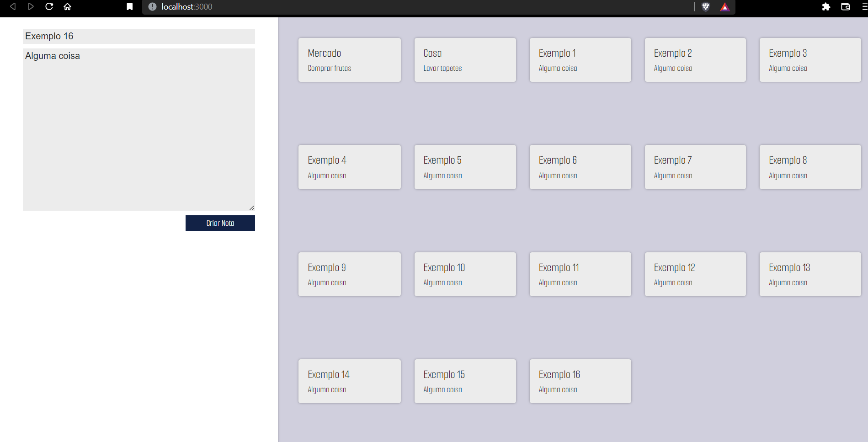Open the Brave Wallet icon
Image resolution: width=868 pixels, height=442 pixels.
(845, 7)
